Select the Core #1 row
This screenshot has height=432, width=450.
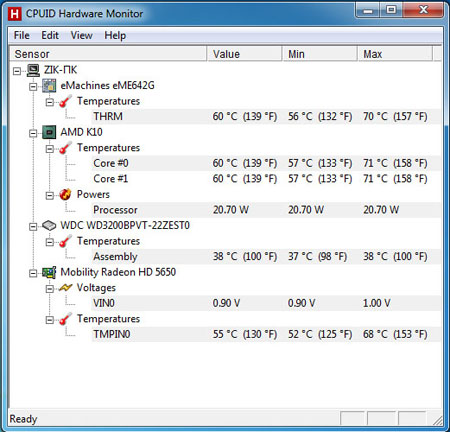pos(267,179)
